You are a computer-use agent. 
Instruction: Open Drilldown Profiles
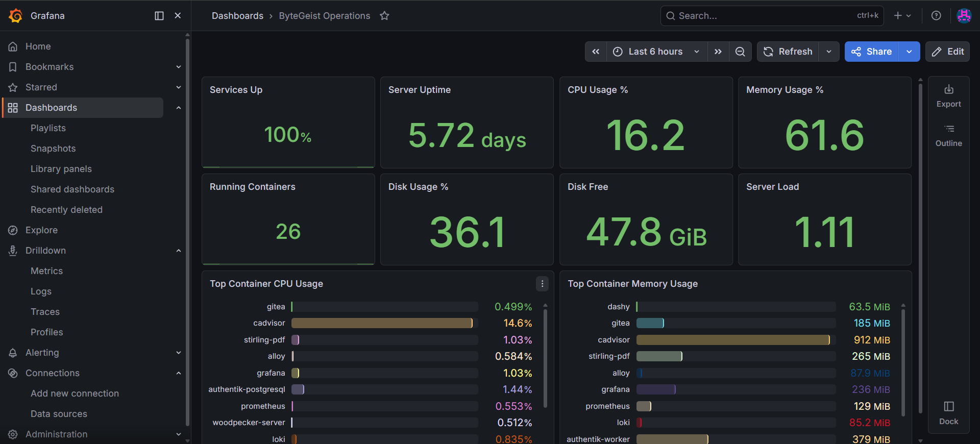point(47,332)
